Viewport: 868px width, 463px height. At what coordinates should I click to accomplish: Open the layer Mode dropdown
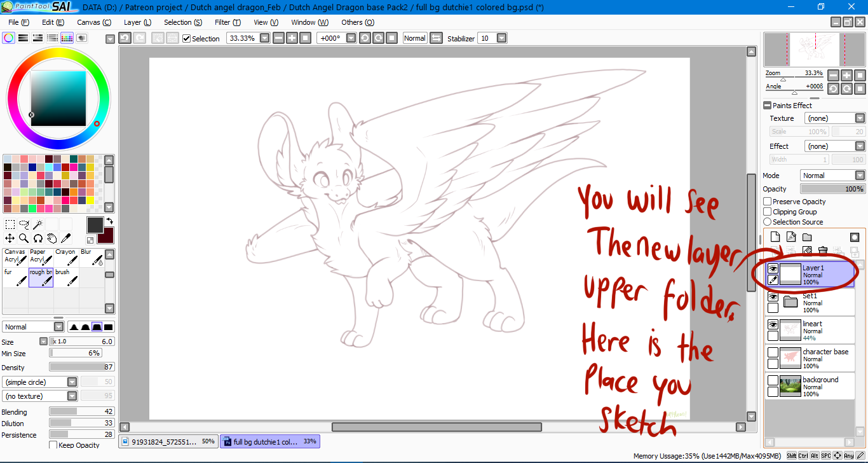(860, 176)
